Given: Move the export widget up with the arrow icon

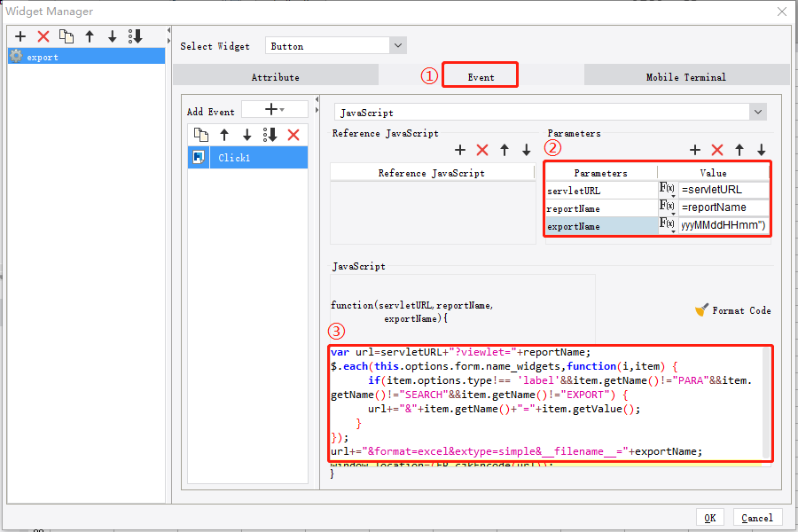Looking at the screenshot, I should (x=86, y=36).
